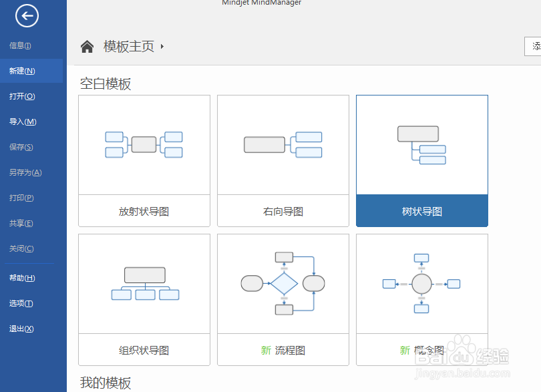The image size is (541, 392).
Task: Click the home icon beside 模板主页
Action: click(87, 46)
